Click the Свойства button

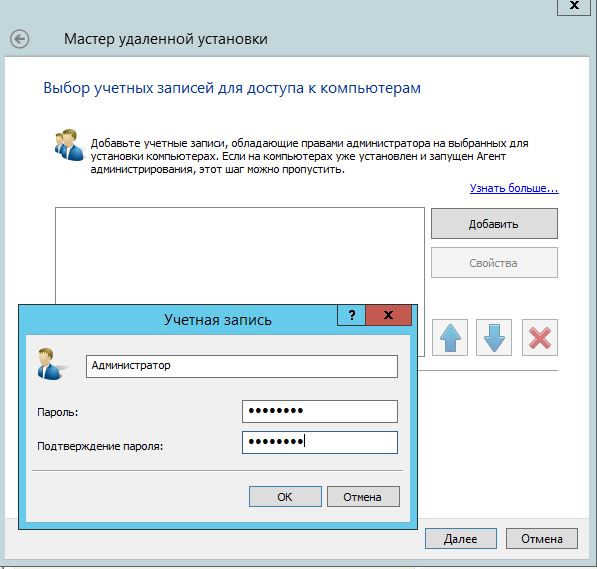pyautogui.click(x=494, y=263)
